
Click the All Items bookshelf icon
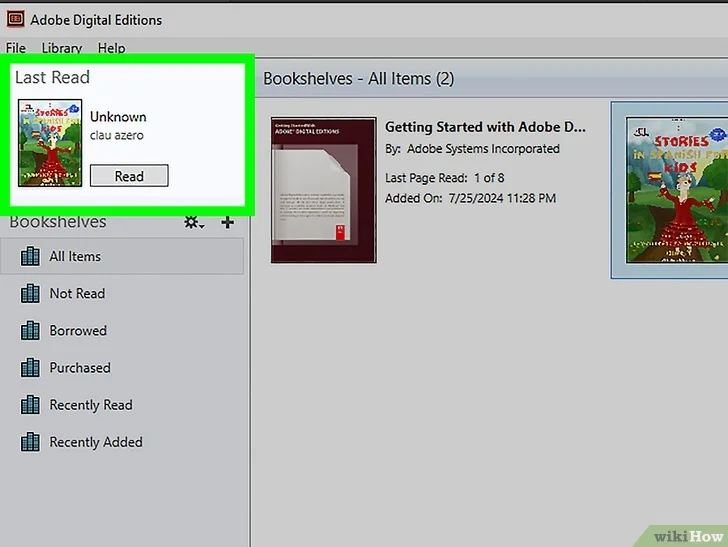pos(30,256)
